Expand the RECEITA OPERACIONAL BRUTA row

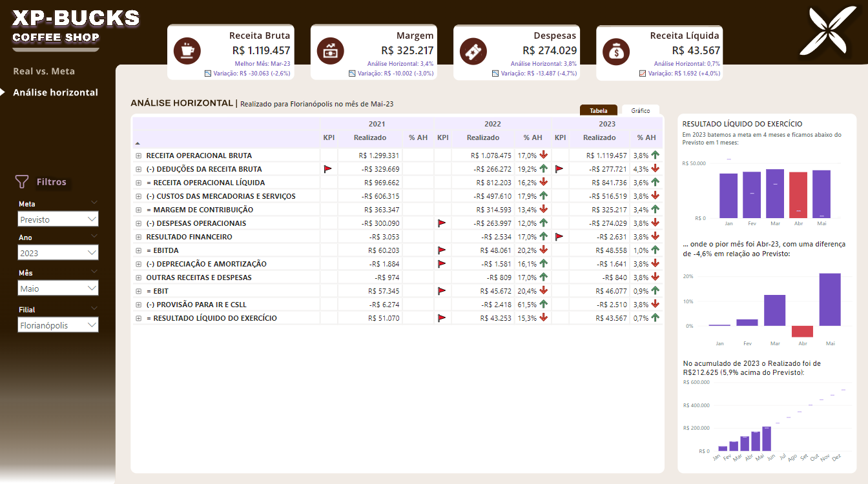(138, 156)
